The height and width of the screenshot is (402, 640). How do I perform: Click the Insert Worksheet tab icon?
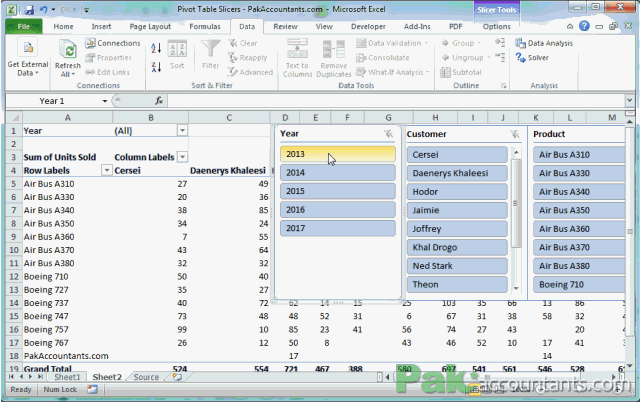(x=177, y=377)
